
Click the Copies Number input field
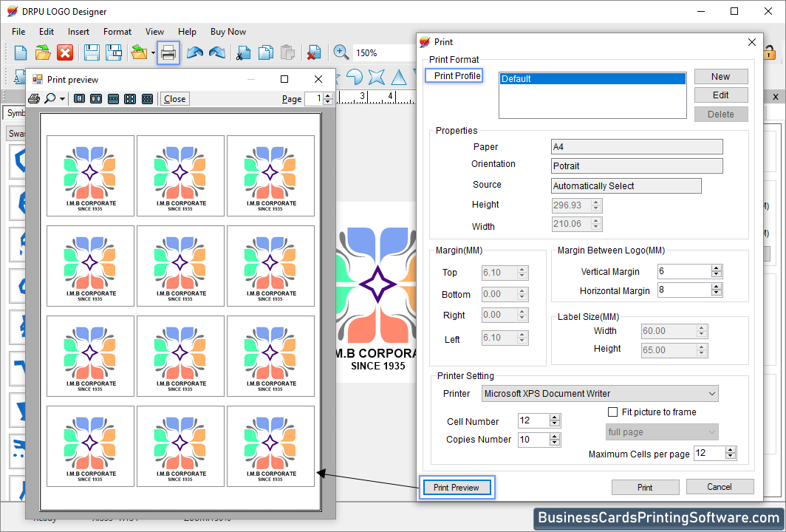tap(534, 440)
